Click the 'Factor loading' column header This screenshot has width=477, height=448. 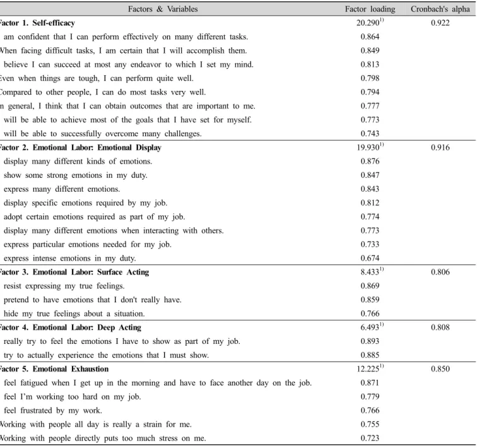(x=370, y=9)
